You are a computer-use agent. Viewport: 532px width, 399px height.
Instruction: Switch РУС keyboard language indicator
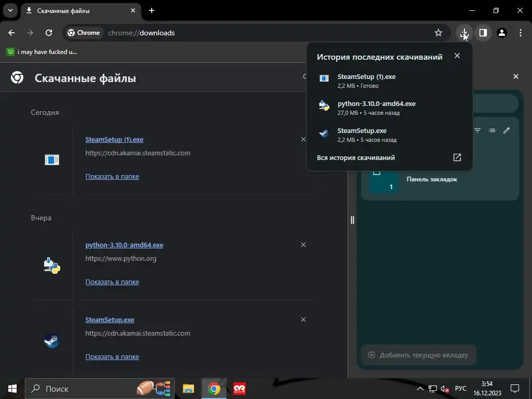pos(461,389)
